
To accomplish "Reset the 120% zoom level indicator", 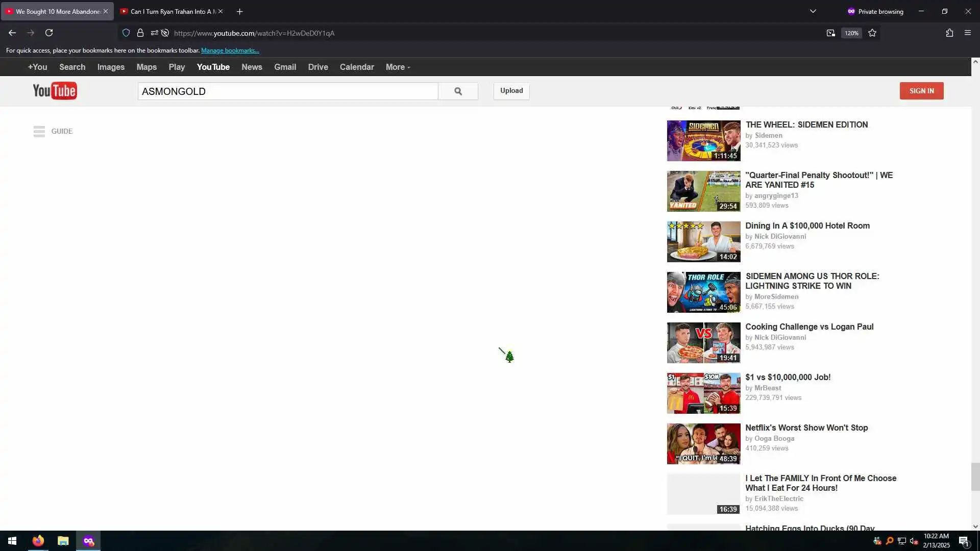I will 851,33.
